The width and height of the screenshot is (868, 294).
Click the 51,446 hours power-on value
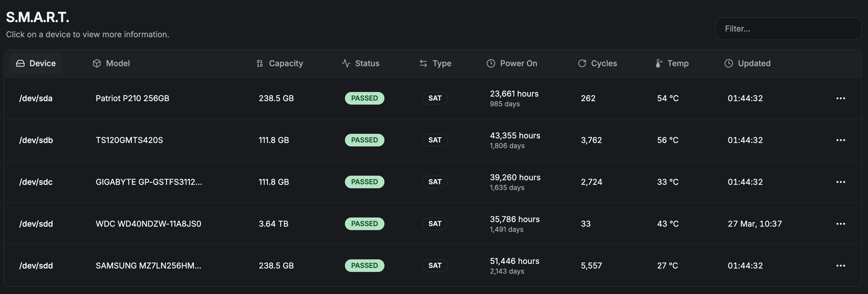(x=514, y=261)
